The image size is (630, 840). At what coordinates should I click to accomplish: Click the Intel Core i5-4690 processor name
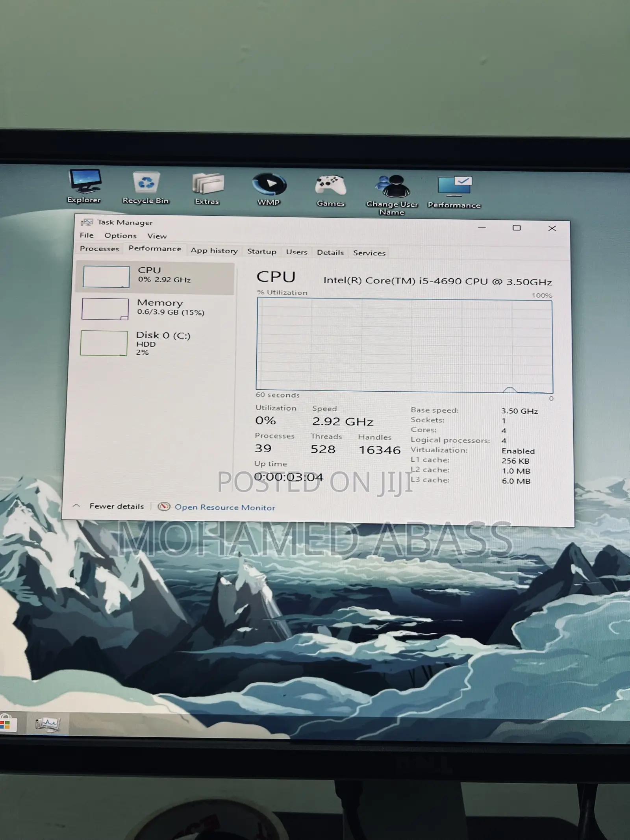437,281
